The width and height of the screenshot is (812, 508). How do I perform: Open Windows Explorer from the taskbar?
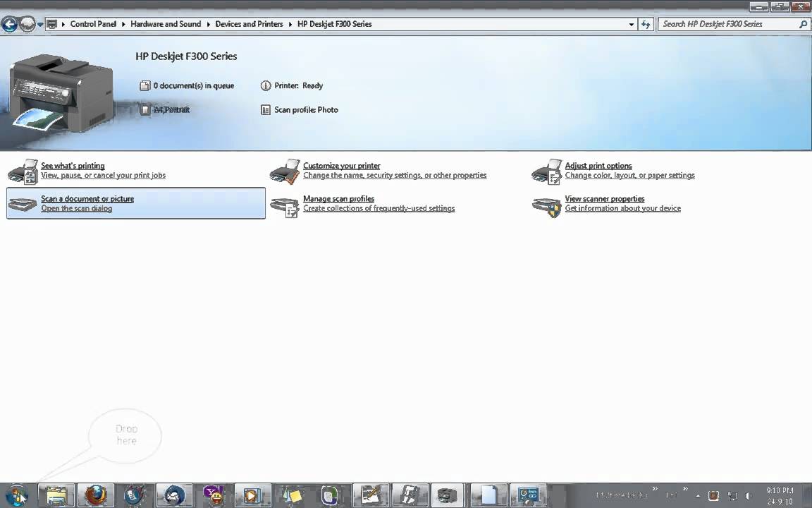[x=56, y=495]
